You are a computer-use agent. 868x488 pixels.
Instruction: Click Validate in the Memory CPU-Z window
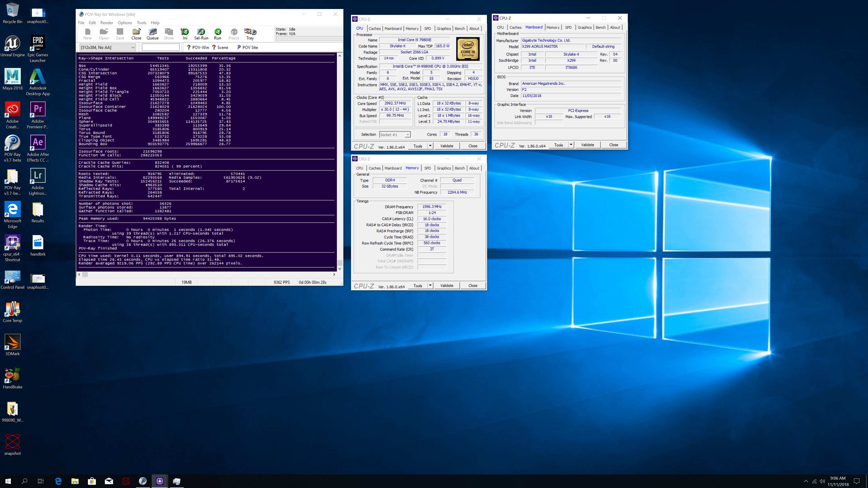pos(447,286)
